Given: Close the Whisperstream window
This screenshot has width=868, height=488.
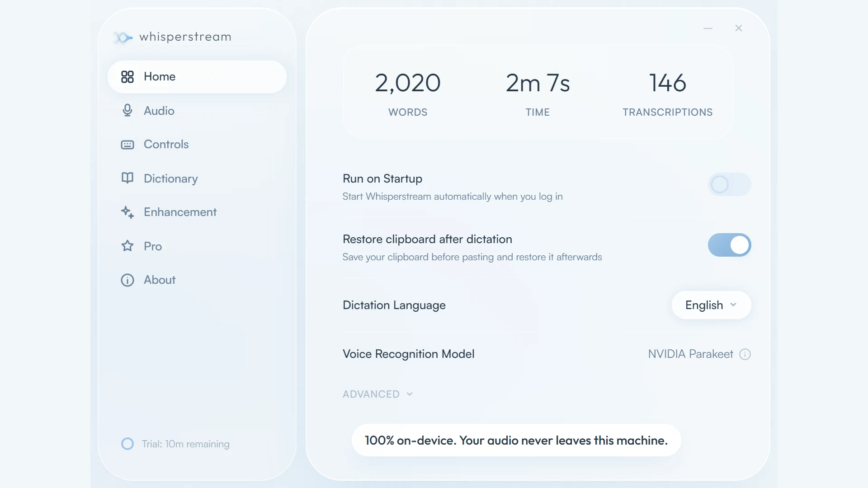Looking at the screenshot, I should pyautogui.click(x=739, y=28).
